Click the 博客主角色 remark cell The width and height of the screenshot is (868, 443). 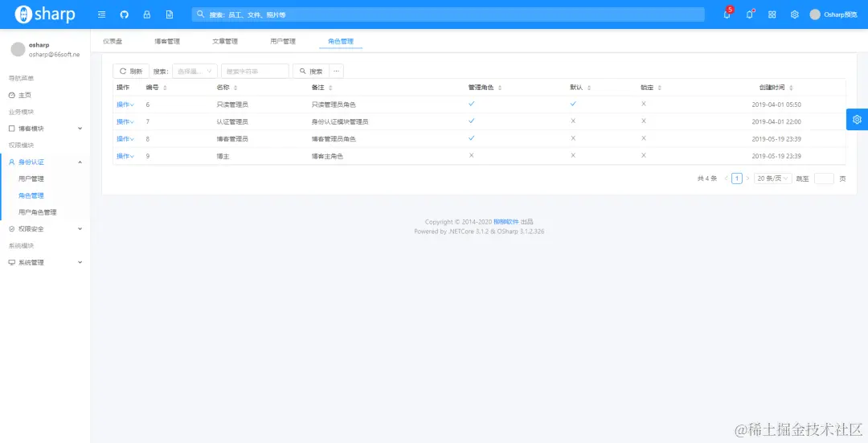[x=327, y=156]
